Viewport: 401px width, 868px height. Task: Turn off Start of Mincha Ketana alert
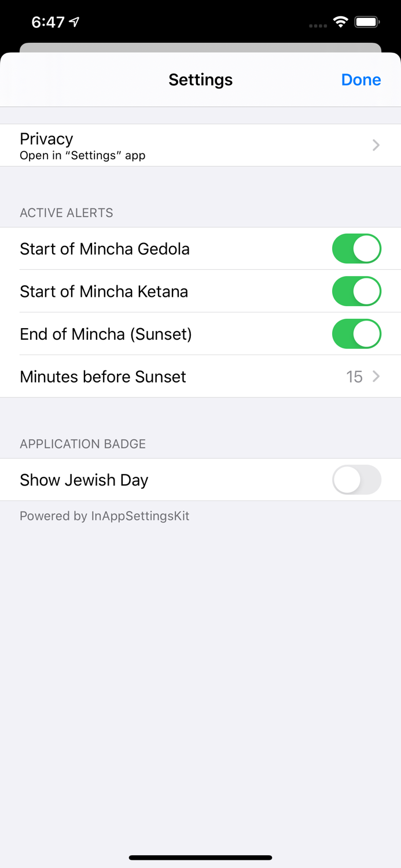point(356,291)
